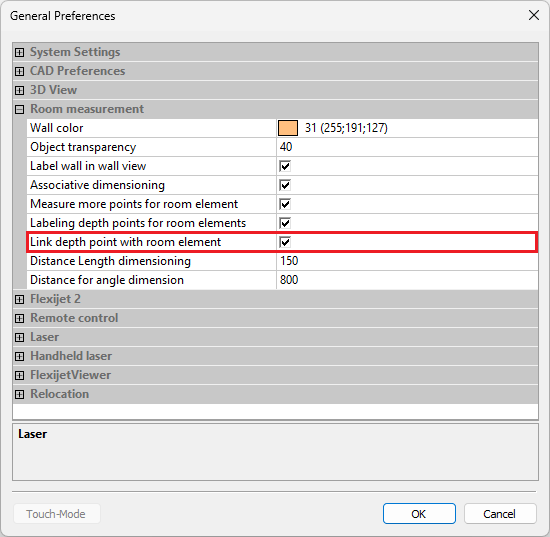Select the Object transparency value field
This screenshot has width=550, height=537.
click(407, 147)
